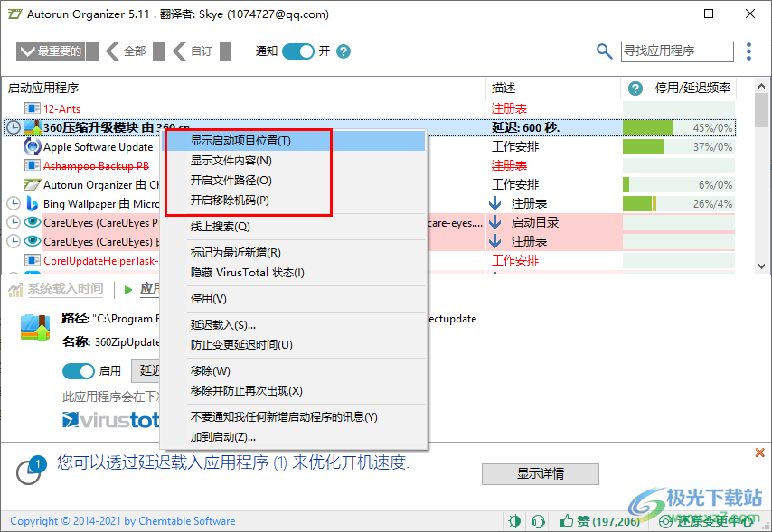Focus the 寻找应用程序 search field
This screenshot has height=532, width=772.
(677, 51)
